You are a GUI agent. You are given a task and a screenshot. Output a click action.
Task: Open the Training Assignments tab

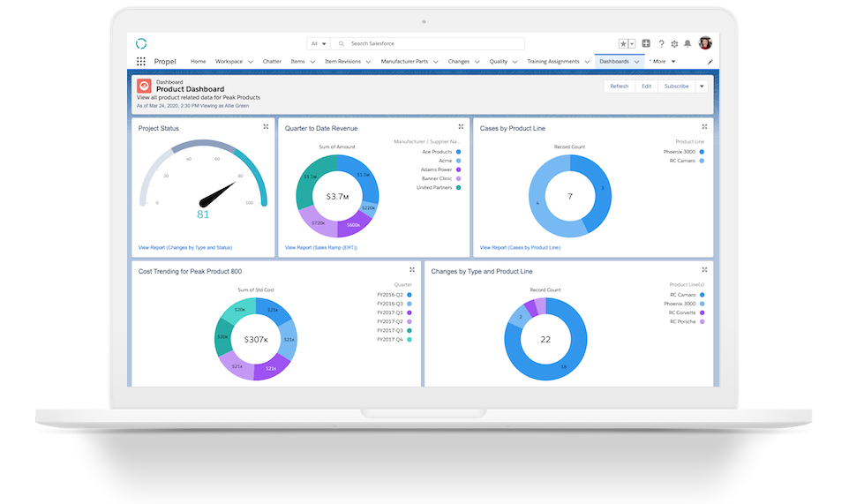553,62
